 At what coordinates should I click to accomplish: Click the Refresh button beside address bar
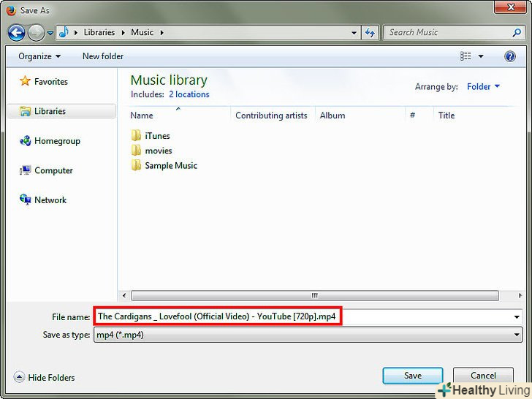click(370, 33)
